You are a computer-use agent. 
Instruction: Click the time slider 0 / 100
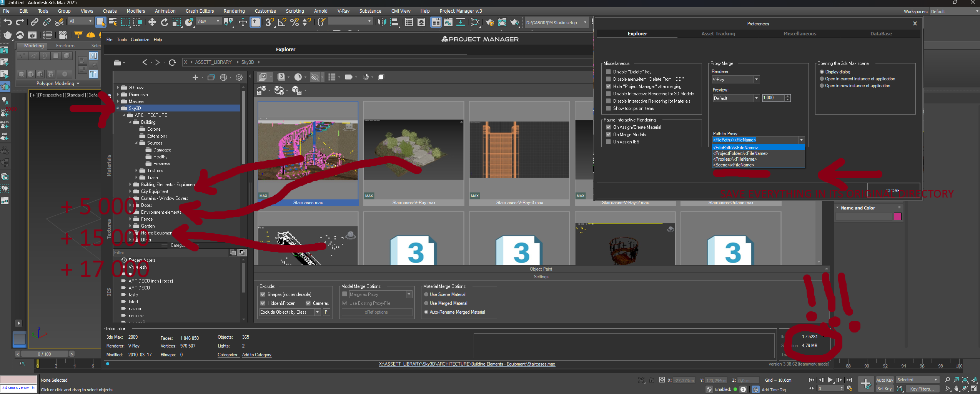coord(45,354)
